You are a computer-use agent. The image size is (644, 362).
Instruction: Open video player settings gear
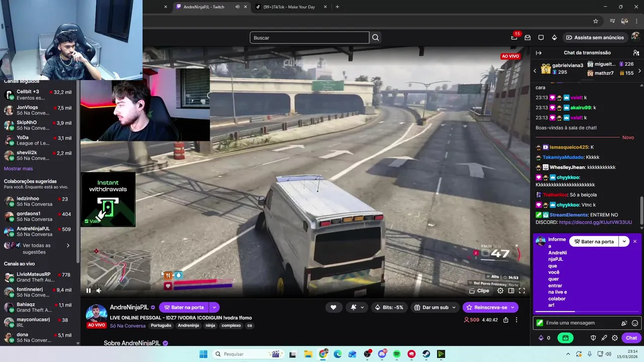point(500,291)
